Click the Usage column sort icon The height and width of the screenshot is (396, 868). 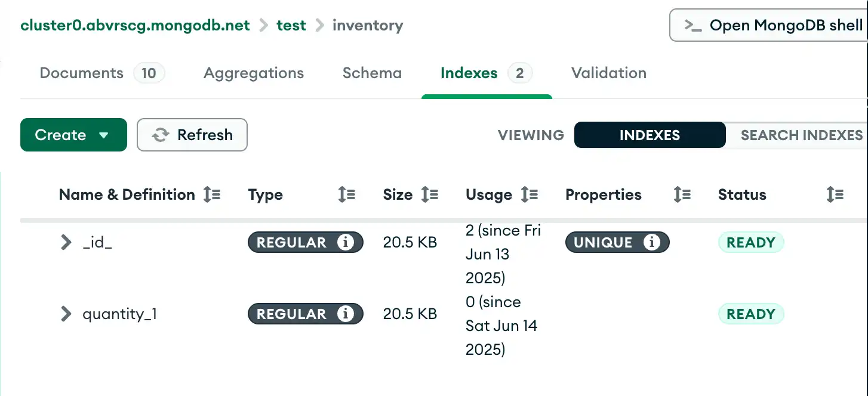[x=530, y=194]
